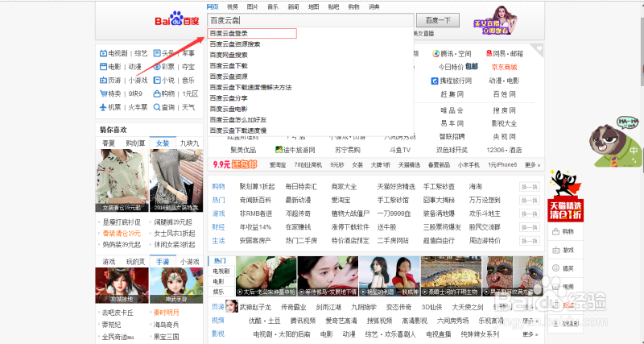Image resolution: width=644 pixels, height=344 pixels.
Task: Switch to the 视频 search tab
Action: click(233, 6)
